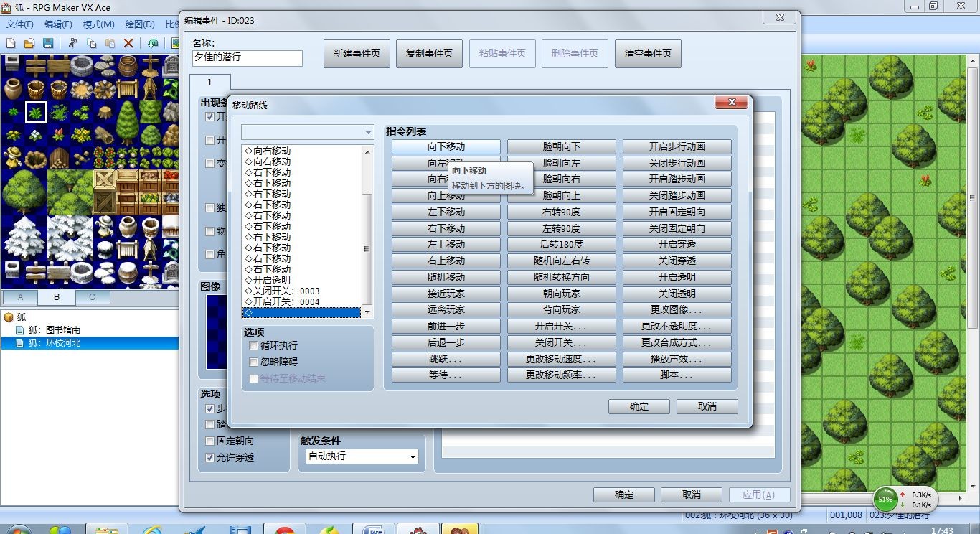Select event page tab 1
980x534 pixels.
[210, 83]
